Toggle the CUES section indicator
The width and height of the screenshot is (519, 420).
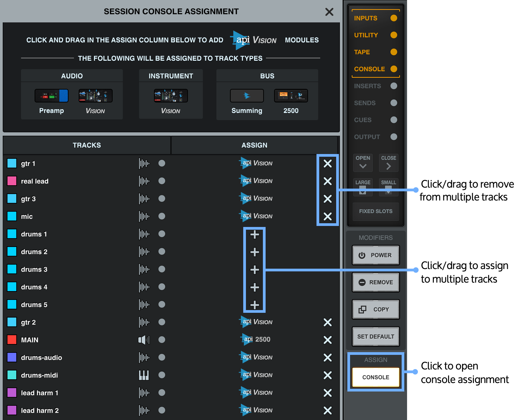pyautogui.click(x=393, y=120)
